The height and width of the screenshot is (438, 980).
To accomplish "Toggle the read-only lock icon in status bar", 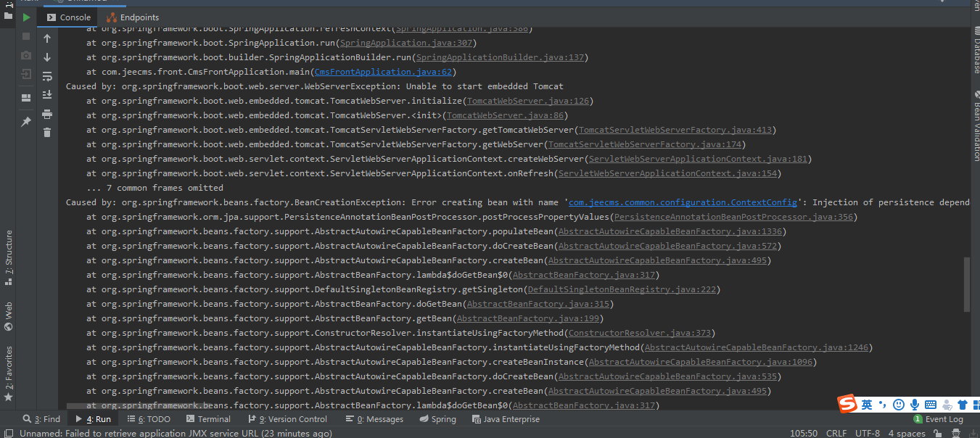I will [x=939, y=433].
